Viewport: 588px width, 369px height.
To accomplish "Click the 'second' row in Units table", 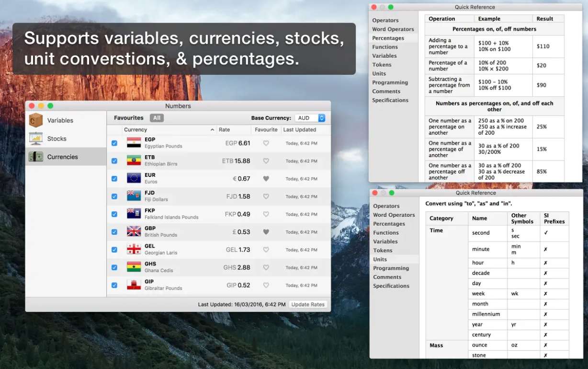I will click(519, 233).
